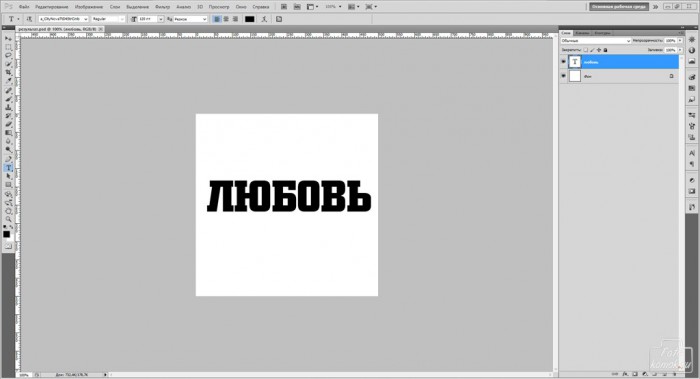Toggle lock transparent pixels
The width and height of the screenshot is (700, 379).
[586, 50]
